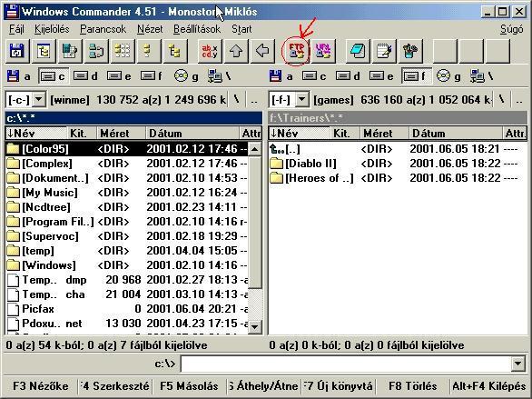This screenshot has height=399, width=532.
Task: Open the right [-f-] drive dropdown
Action: [301, 100]
